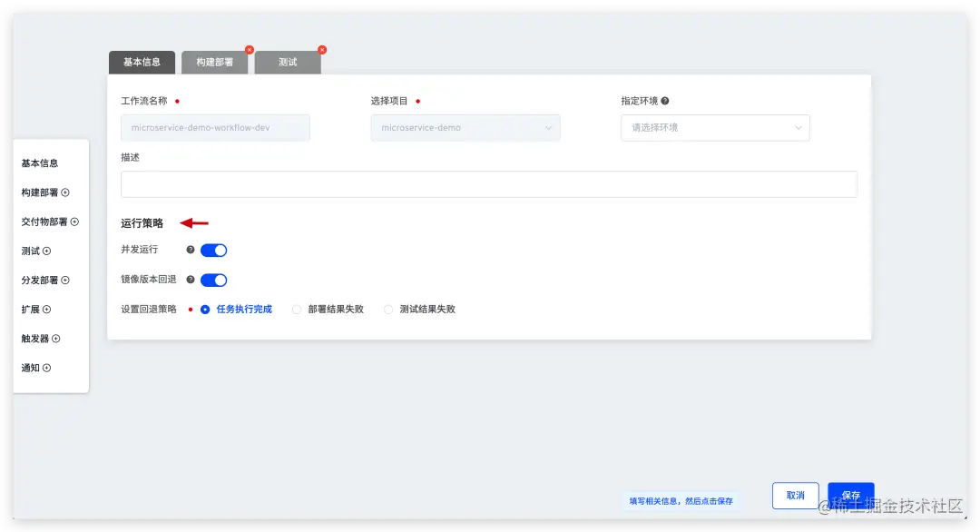Click the plus icon next to 测试
The height and width of the screenshot is (532, 980).
46,251
